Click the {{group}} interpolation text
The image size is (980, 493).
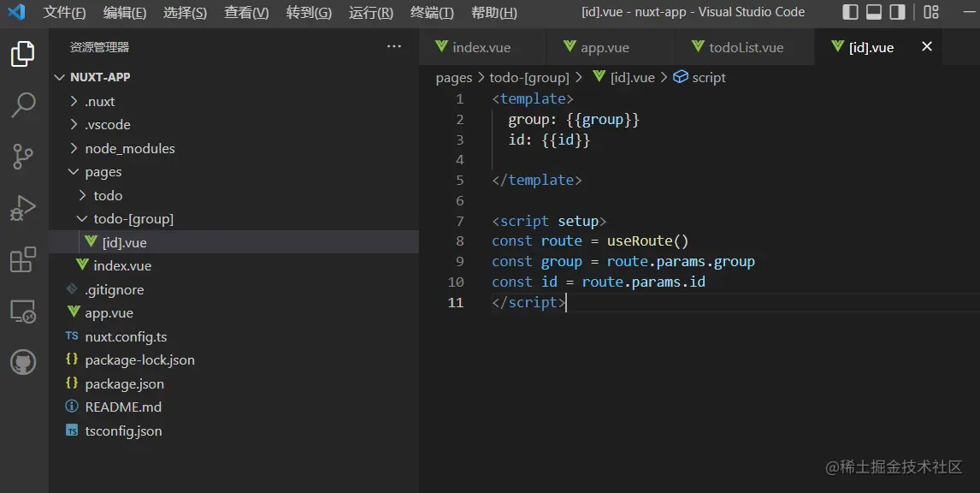coord(603,120)
